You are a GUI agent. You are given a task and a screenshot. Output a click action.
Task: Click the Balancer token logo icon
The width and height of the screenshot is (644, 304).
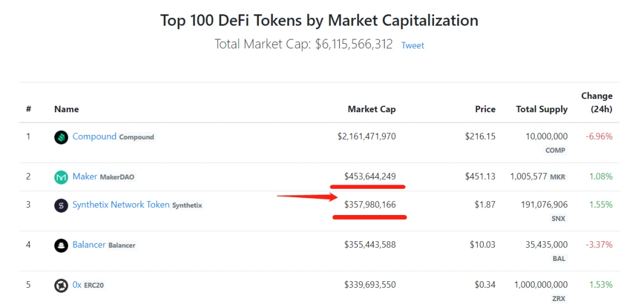(x=61, y=245)
